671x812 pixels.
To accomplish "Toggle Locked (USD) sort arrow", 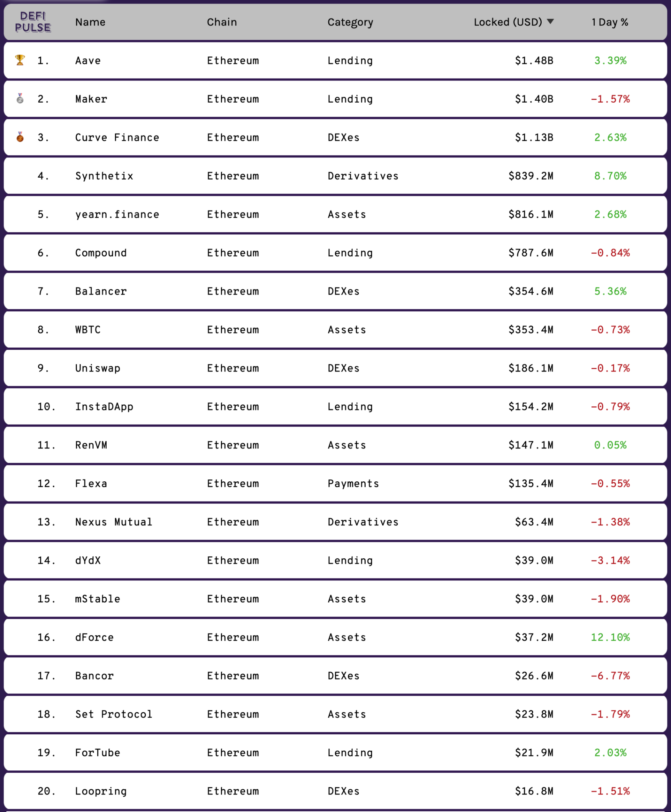I will pos(550,21).
